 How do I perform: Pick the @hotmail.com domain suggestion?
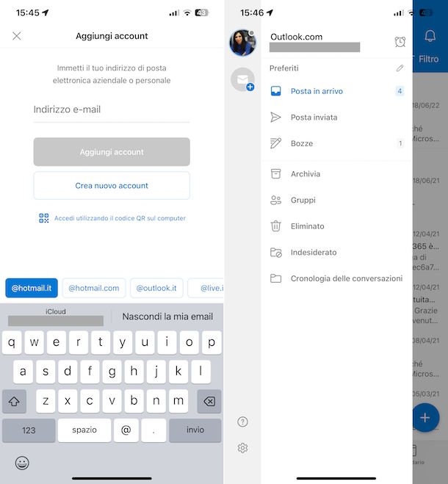pos(94,288)
